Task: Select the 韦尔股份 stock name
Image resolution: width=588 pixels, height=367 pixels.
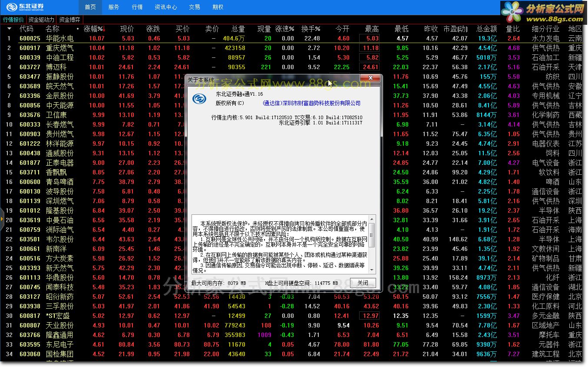Action: 59,239
